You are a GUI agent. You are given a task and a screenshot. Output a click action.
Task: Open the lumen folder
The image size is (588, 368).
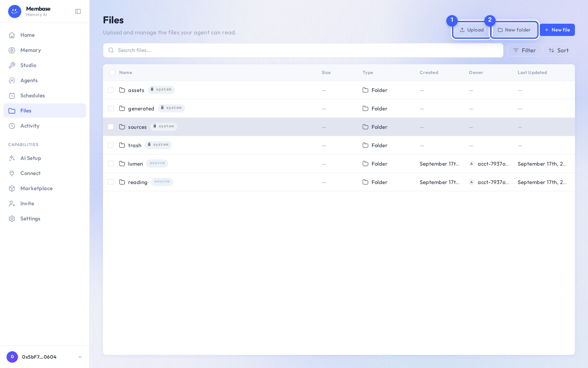coord(135,164)
